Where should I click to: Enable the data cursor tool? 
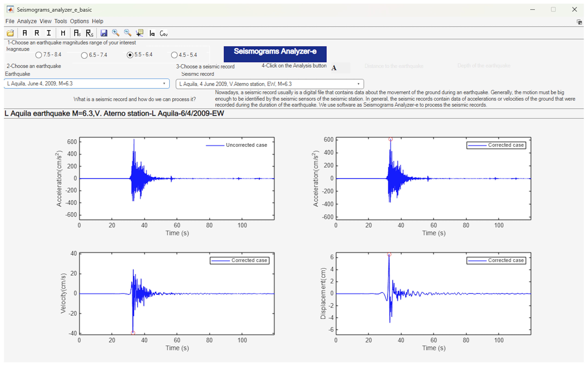point(140,33)
